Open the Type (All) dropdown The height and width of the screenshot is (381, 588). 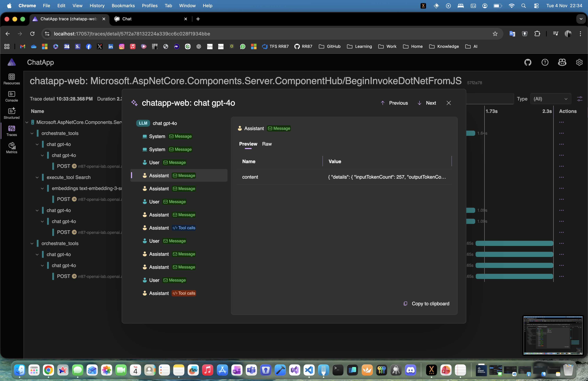coord(551,99)
